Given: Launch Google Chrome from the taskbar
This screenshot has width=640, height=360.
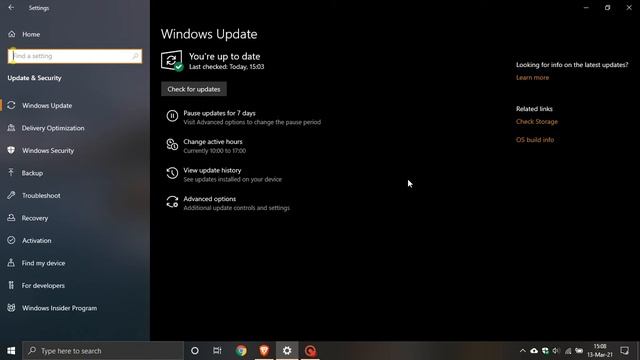Looking at the screenshot, I should click(x=241, y=351).
